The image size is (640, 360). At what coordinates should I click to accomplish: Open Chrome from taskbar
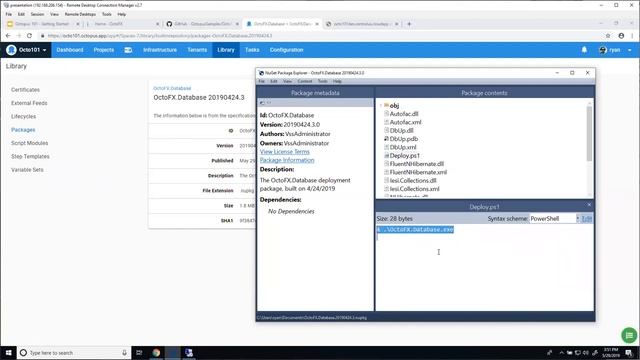(156, 353)
